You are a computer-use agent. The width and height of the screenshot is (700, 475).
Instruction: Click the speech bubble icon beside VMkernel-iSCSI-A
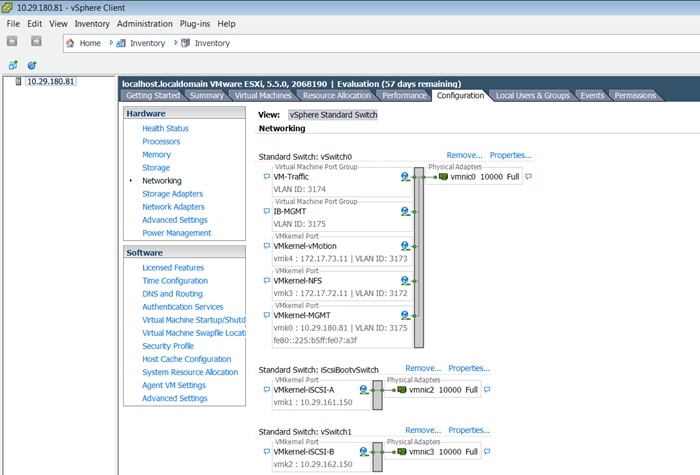pos(267,390)
